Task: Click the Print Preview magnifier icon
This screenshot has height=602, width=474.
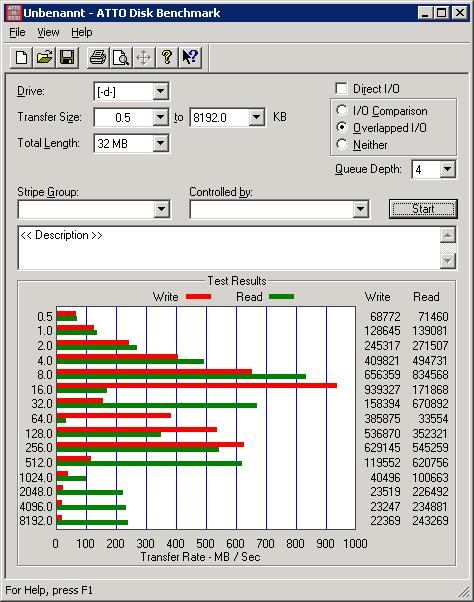Action: tap(121, 58)
